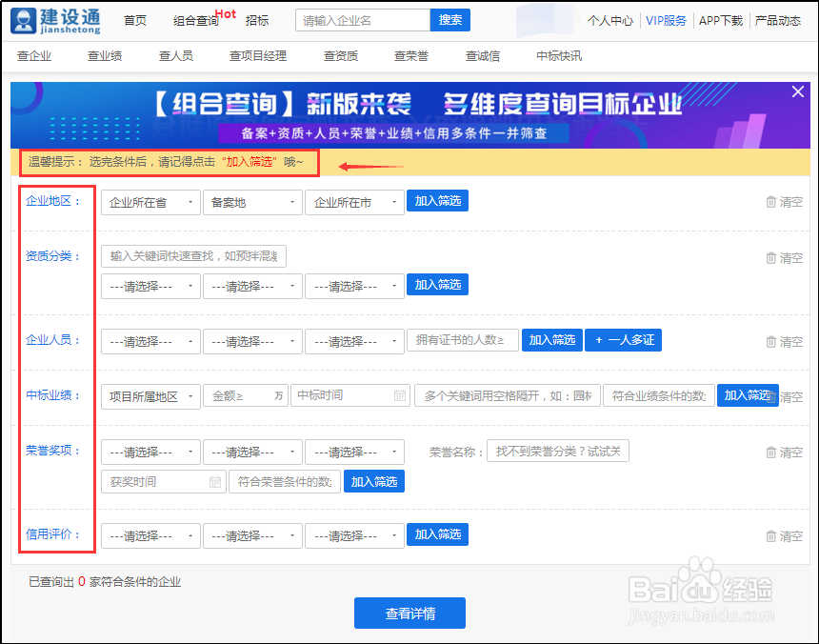Open the 中标时间 calendar picker icon
The width and height of the screenshot is (819, 644).
point(401,395)
